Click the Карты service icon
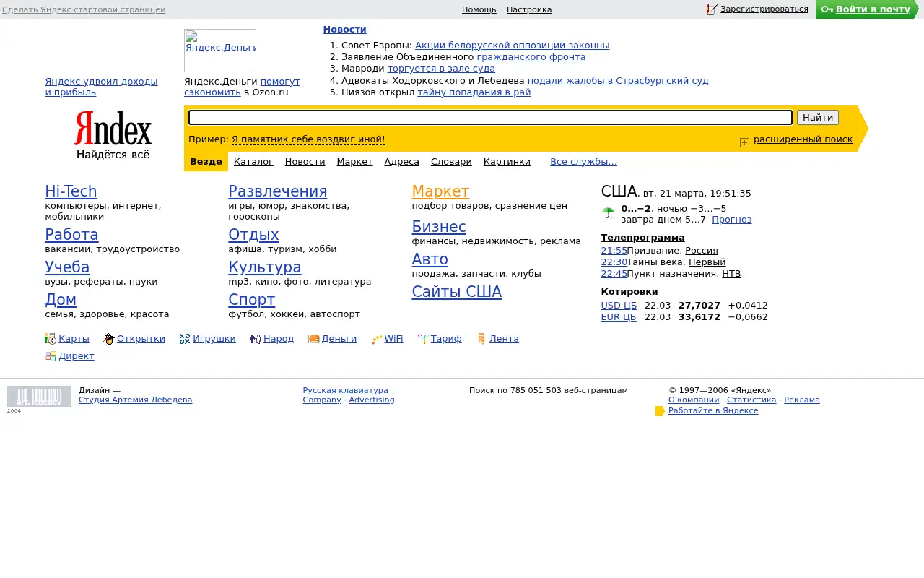The width and height of the screenshot is (924, 578). pos(50,339)
